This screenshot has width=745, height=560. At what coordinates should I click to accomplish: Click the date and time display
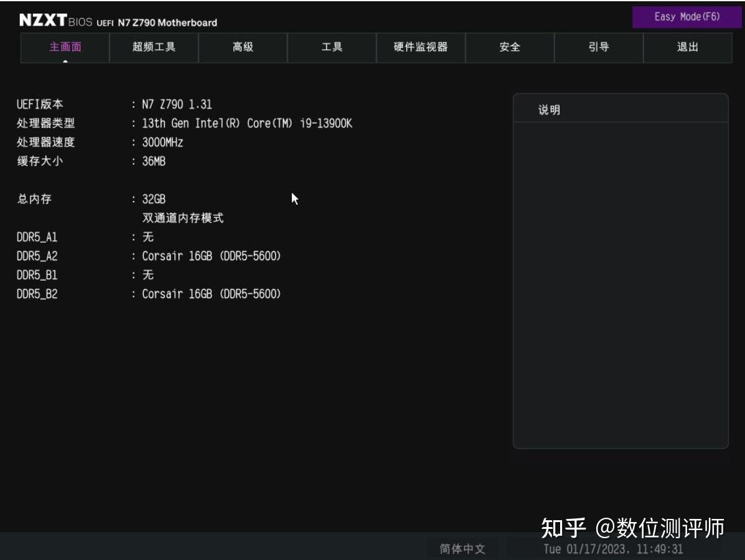(x=613, y=549)
